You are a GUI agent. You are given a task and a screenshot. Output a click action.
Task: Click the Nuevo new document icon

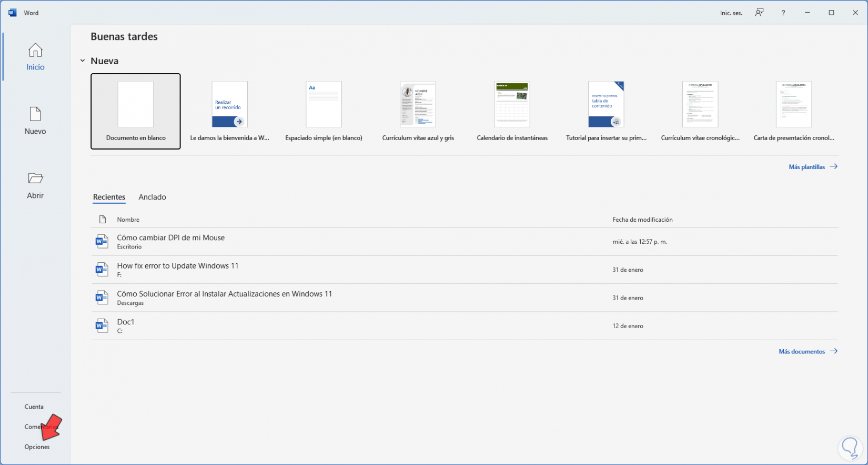(x=35, y=114)
